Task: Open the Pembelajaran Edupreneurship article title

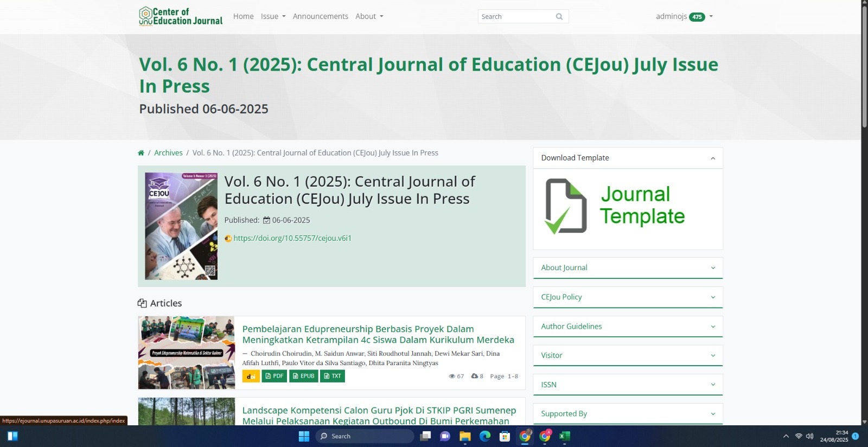Action: click(x=378, y=334)
